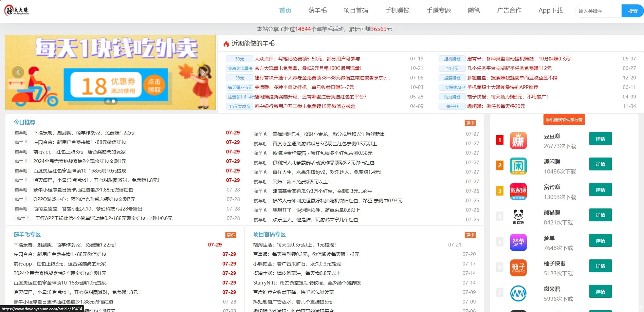644x312 pixels.
Task: Click the next arrow on the banner carousel
Action: [203, 72]
